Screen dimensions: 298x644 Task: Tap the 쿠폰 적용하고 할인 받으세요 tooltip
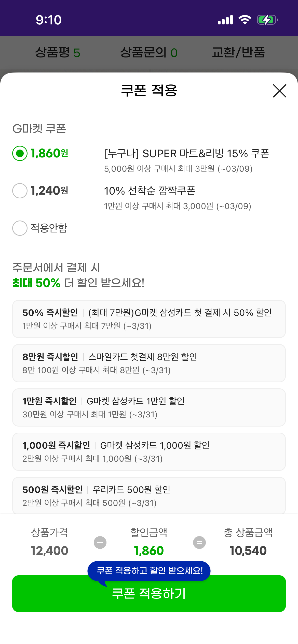[149, 570]
